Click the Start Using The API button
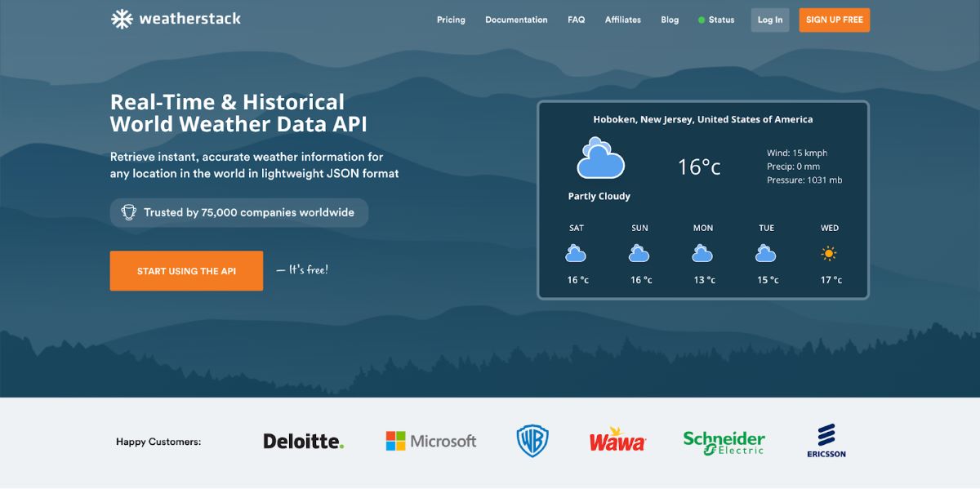 tap(186, 270)
